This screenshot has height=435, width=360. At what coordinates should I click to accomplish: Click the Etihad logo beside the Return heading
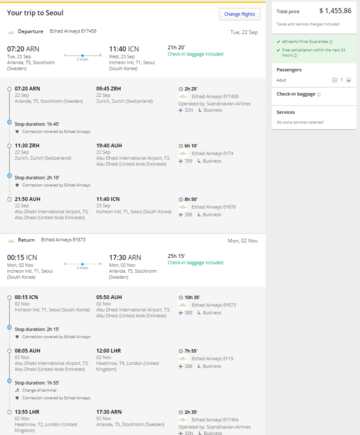point(11,241)
